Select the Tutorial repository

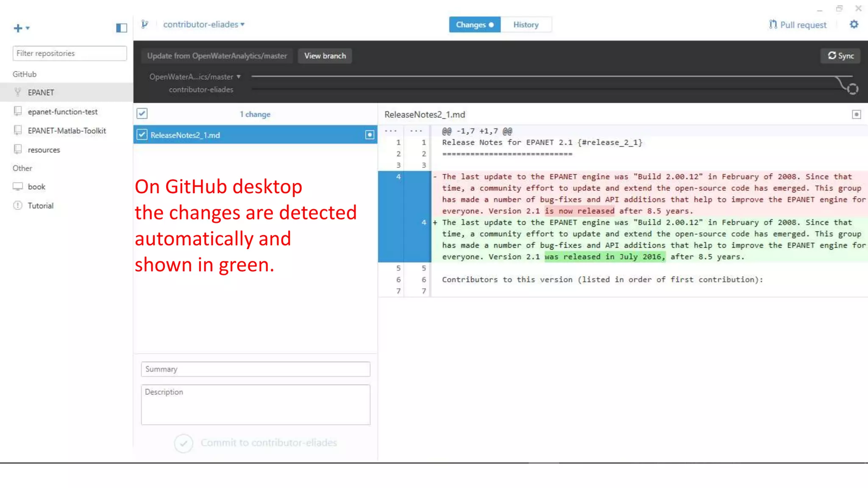(x=67, y=206)
